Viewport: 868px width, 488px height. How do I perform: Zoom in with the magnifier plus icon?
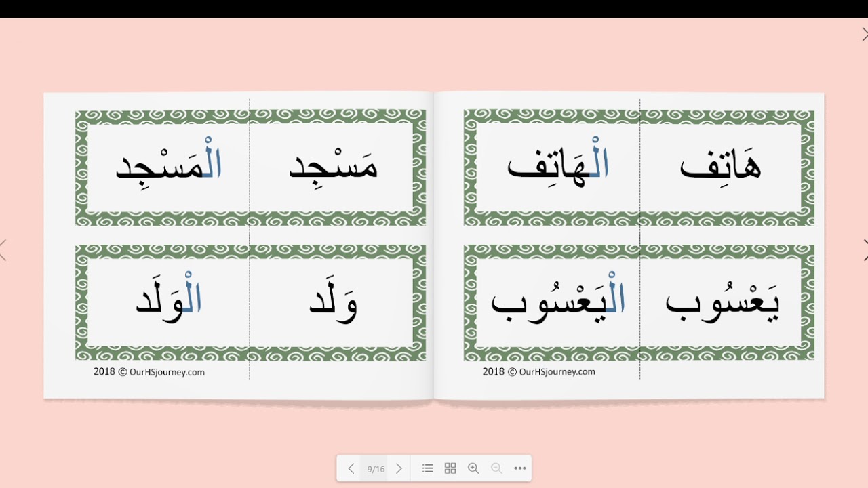click(473, 468)
